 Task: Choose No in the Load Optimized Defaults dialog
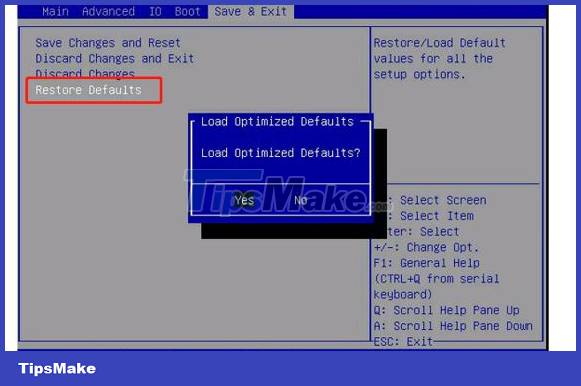pos(301,200)
